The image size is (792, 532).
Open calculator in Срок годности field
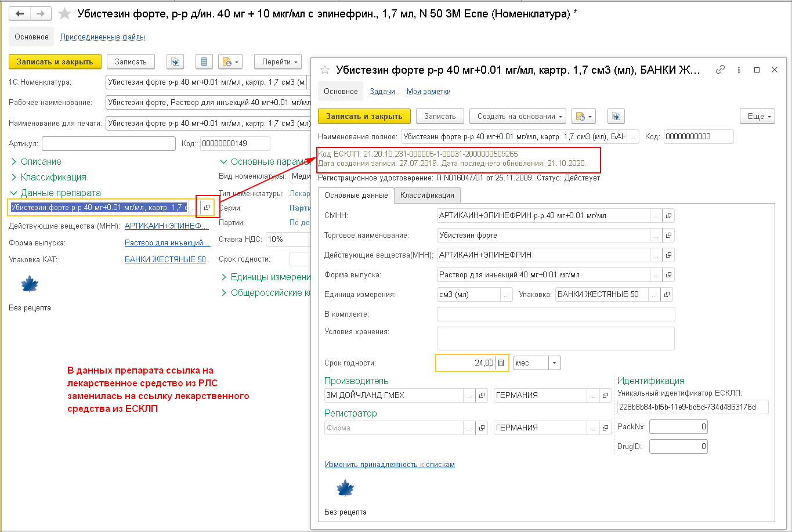point(502,363)
